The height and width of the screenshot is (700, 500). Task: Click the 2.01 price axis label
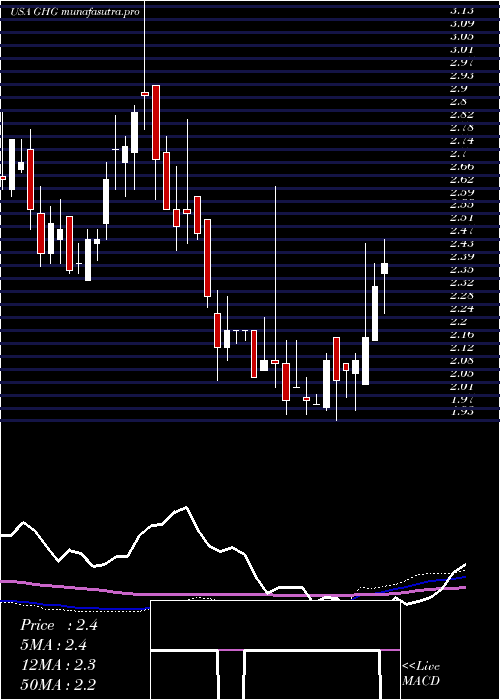462,386
